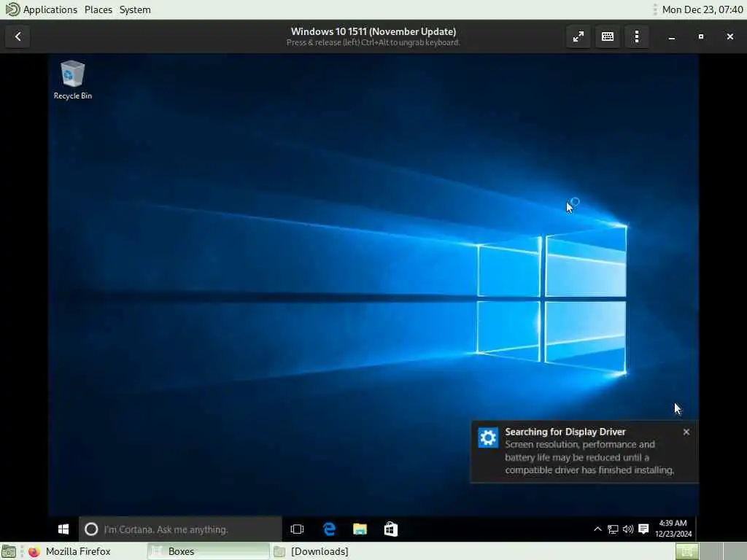Screen dimensions: 747x560
Task: Open Action Center notifications icon
Action: tap(643, 529)
